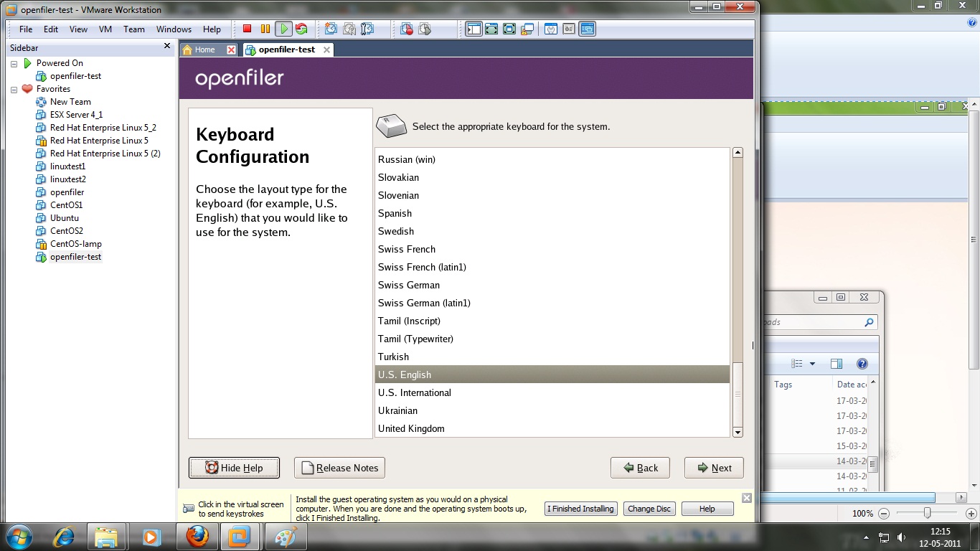Click I Finished Installing button

pos(580,509)
